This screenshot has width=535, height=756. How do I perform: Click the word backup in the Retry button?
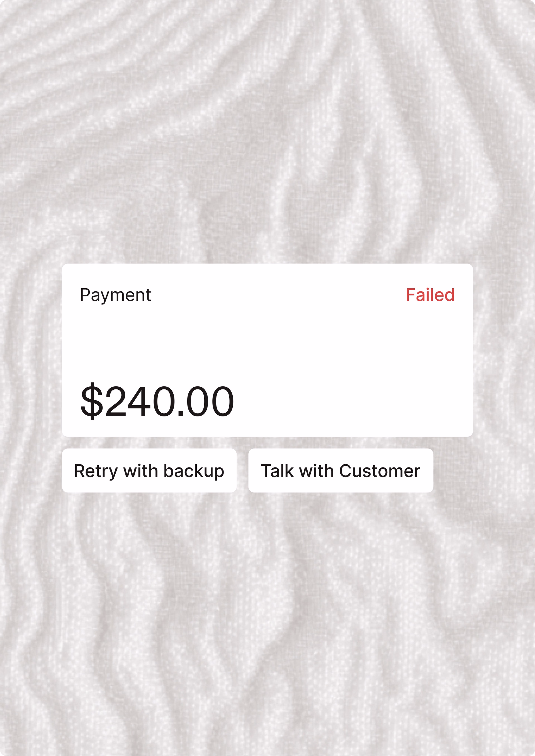194,471
